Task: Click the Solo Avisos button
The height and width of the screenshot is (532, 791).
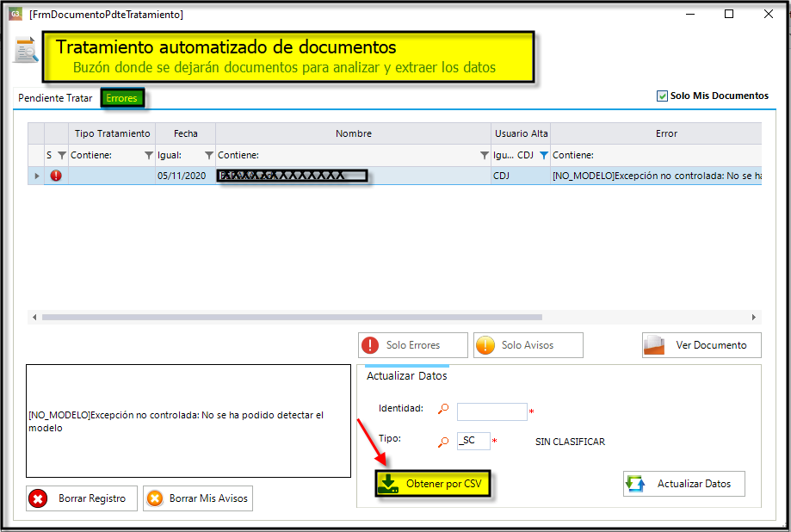Action: 528,345
